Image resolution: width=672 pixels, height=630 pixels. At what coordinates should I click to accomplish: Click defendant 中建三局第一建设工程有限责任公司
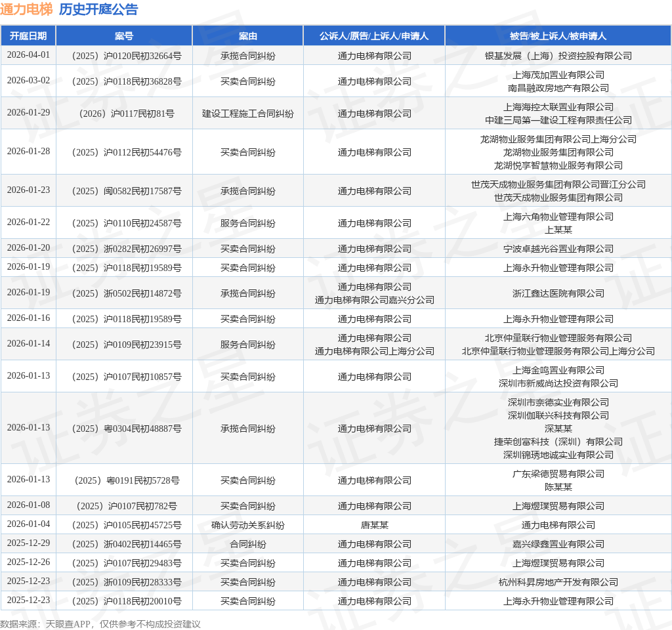[x=558, y=120]
